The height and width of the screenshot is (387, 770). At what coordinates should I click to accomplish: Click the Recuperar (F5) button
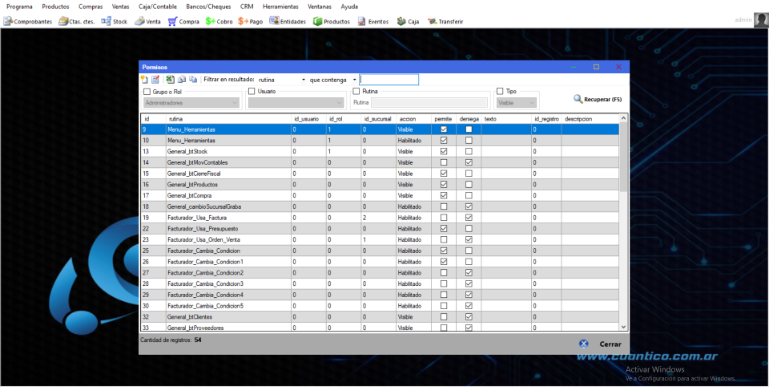coord(598,99)
